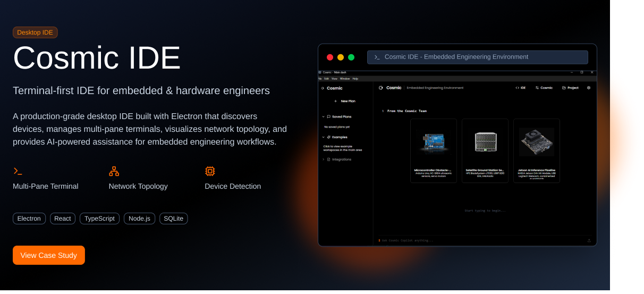644x294 pixels.
Task: Click the Node.js tag
Action: [x=139, y=219]
